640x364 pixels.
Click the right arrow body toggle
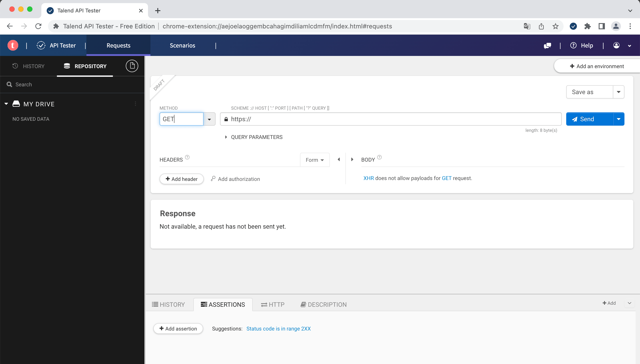coord(352,159)
